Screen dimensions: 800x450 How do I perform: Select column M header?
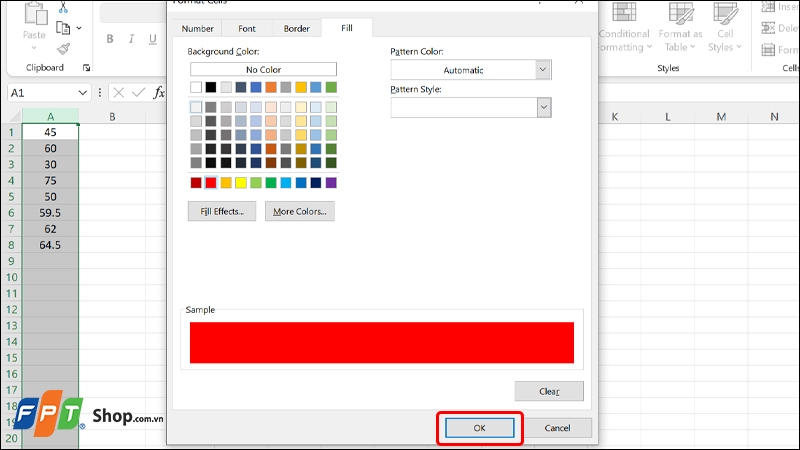[721, 116]
